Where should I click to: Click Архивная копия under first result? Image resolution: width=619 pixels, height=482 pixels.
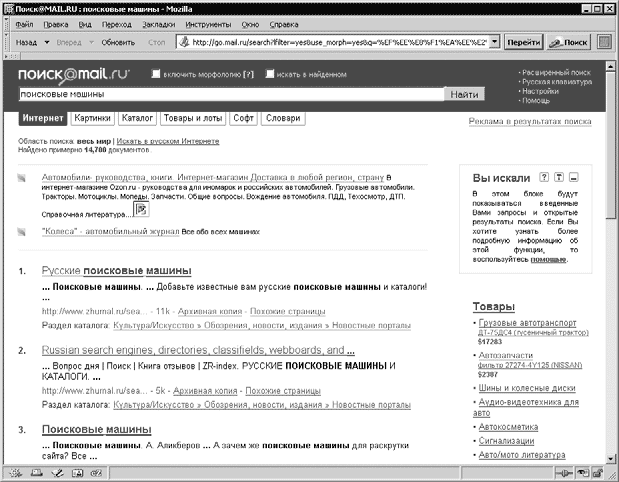210,311
